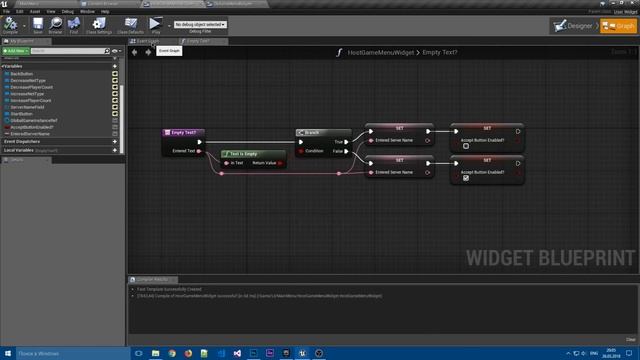Open Browse in content browser icon

(56, 25)
